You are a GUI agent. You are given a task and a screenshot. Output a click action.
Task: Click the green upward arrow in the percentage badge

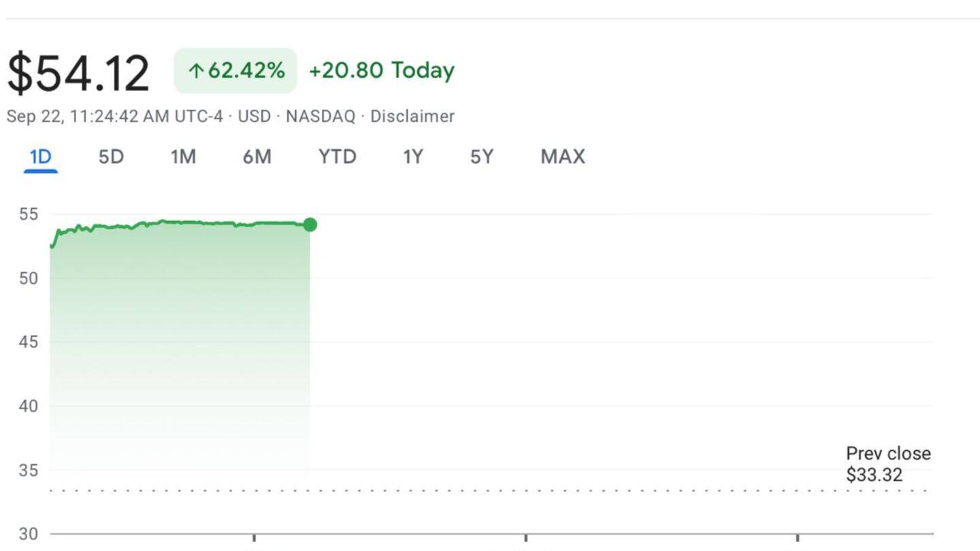click(197, 69)
